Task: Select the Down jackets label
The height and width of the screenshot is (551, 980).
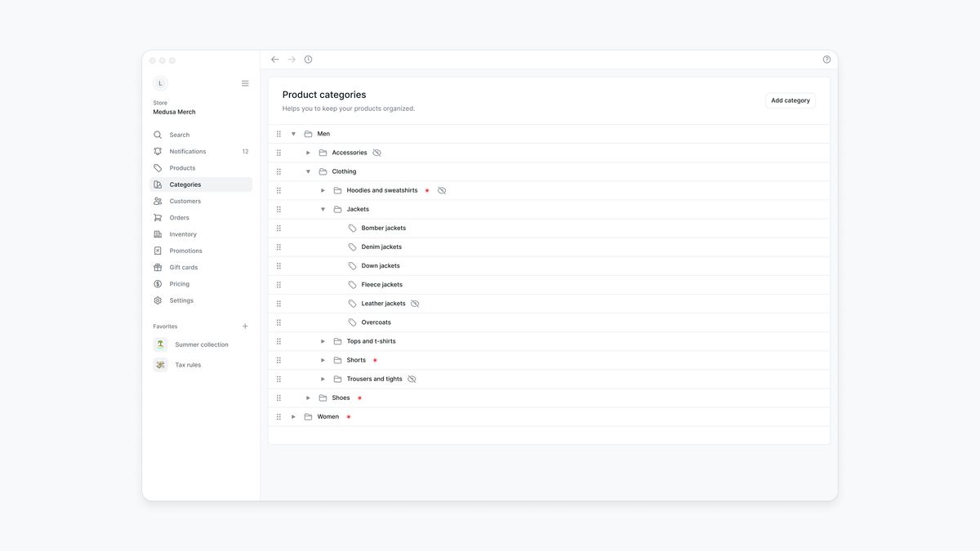Action: [381, 266]
